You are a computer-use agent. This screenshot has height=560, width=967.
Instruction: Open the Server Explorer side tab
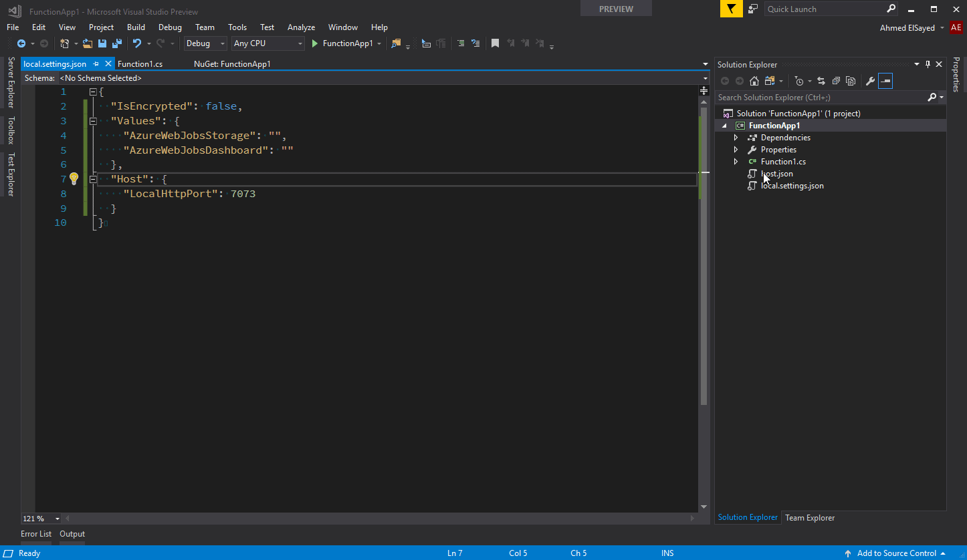(x=11, y=82)
